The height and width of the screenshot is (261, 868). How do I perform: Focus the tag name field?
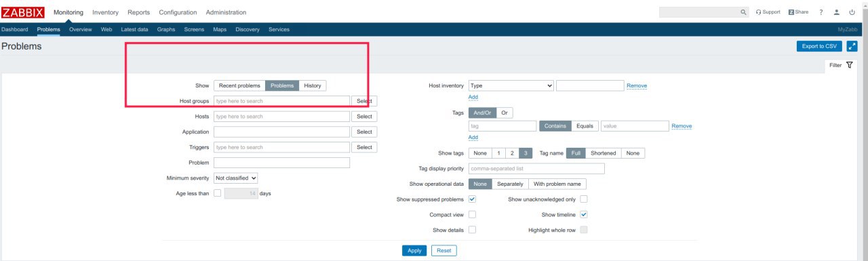[502, 126]
